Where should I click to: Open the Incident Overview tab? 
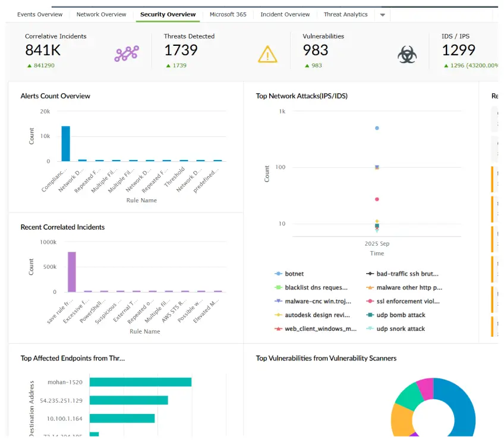point(285,14)
